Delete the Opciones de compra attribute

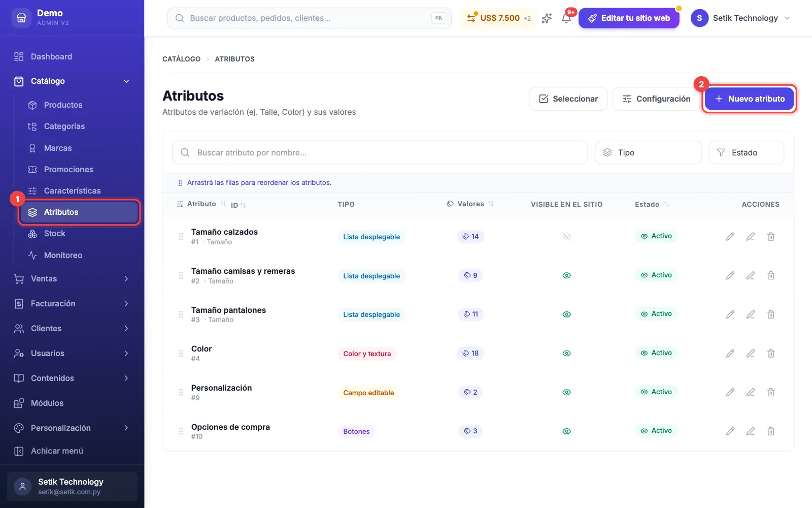click(770, 431)
